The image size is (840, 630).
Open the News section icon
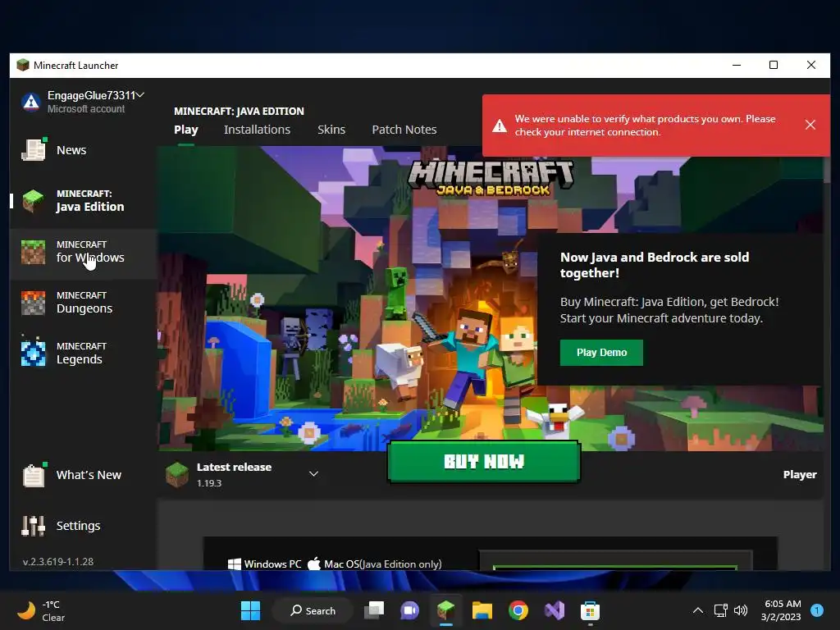pyautogui.click(x=34, y=149)
